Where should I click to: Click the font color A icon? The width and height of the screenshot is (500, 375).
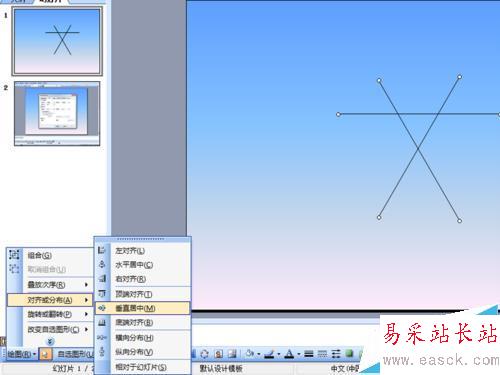coord(289,354)
